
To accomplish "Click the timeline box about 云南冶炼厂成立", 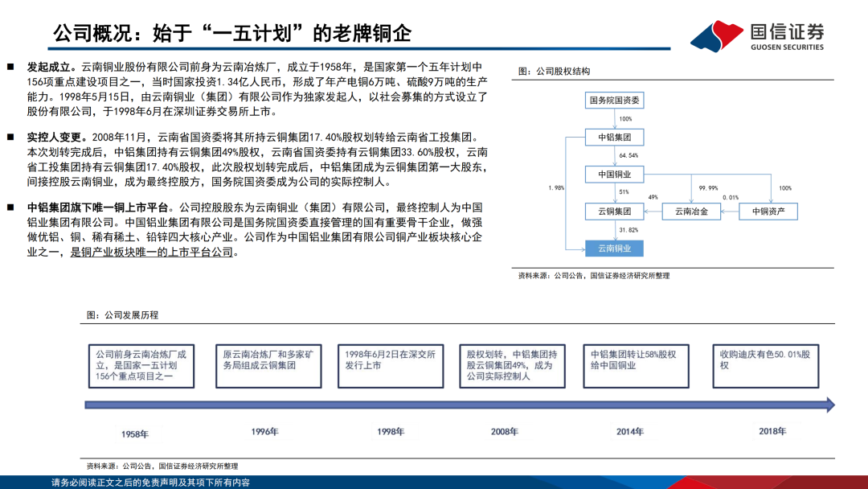I will click(141, 366).
